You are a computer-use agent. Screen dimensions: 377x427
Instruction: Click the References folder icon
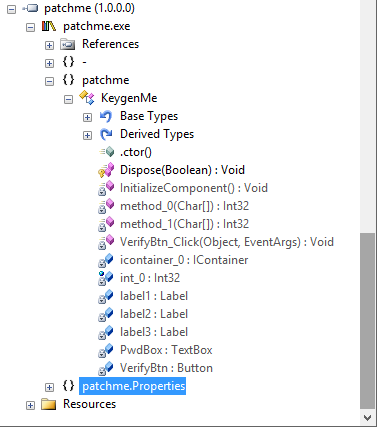[68, 44]
